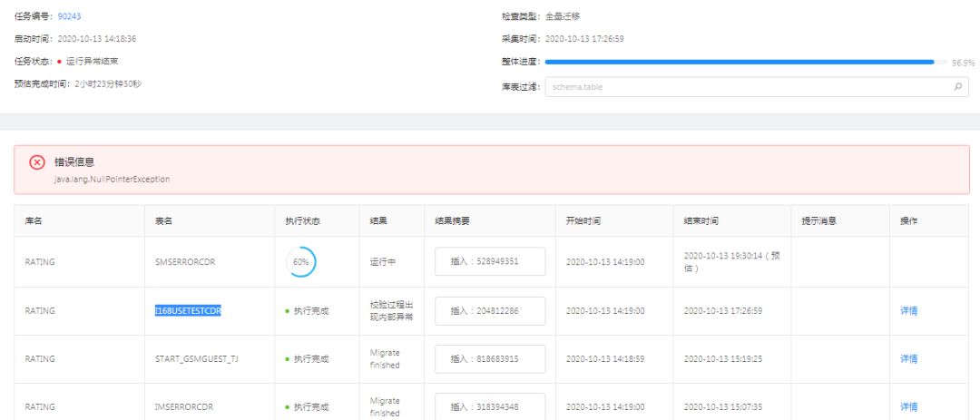Click green status dot in I168USETESTCDR row

pos(287,311)
